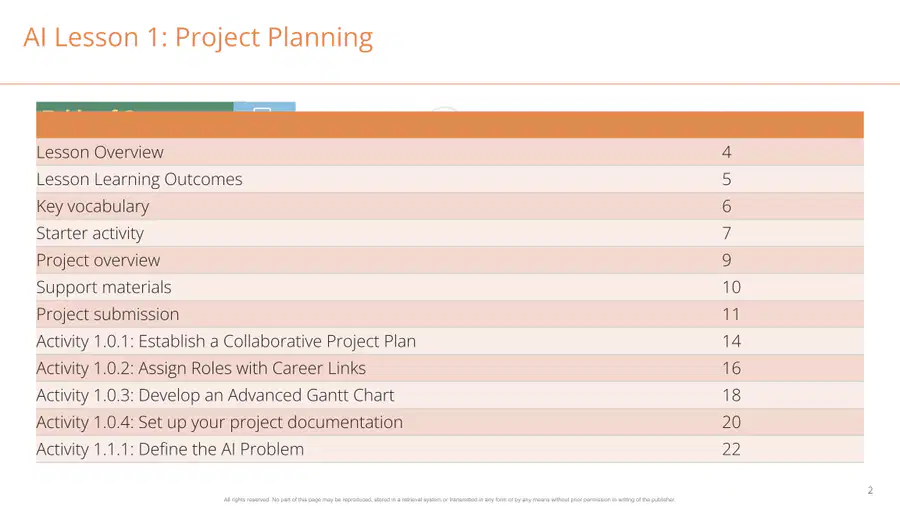Go to Lesson Learning Outcomes
The width and height of the screenshot is (900, 506).
[449, 179]
